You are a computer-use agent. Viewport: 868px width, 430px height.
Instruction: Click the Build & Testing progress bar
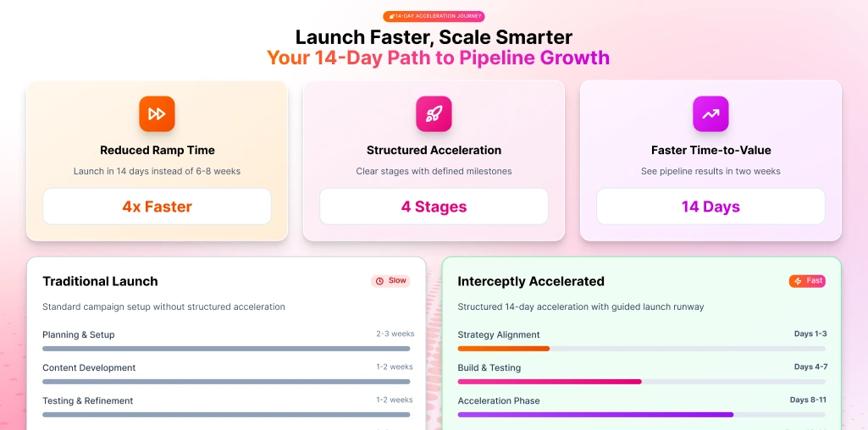click(x=641, y=382)
